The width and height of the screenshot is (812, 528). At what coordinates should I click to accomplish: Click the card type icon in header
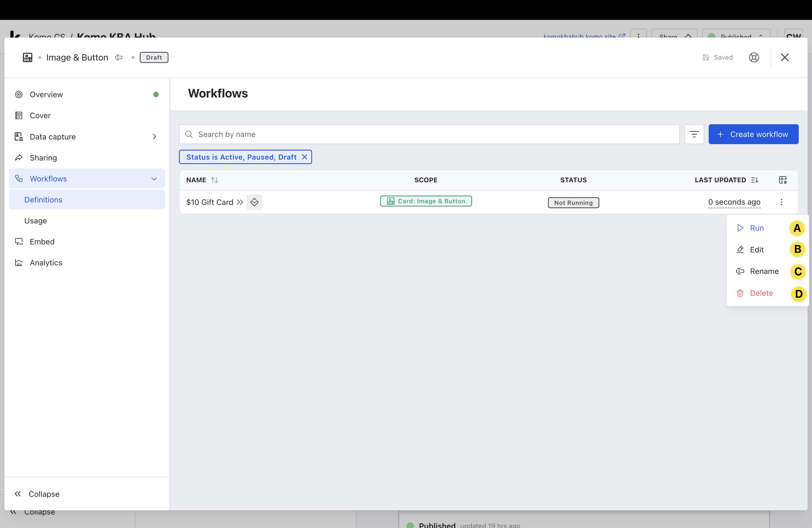28,57
